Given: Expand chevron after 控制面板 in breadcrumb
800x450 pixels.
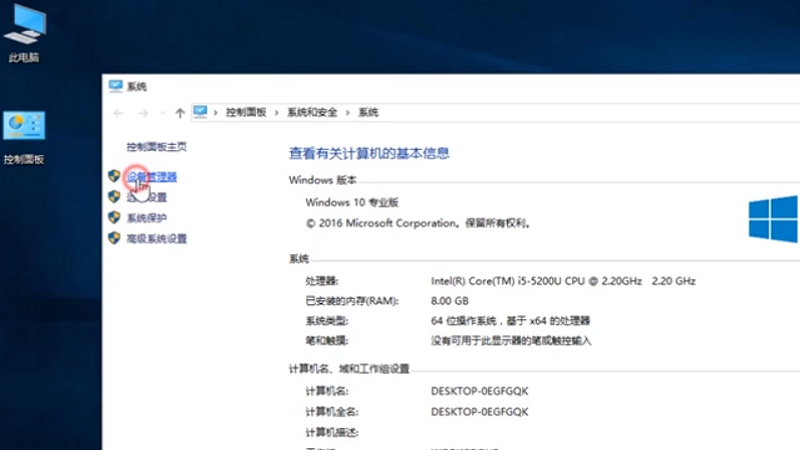Looking at the screenshot, I should click(277, 113).
